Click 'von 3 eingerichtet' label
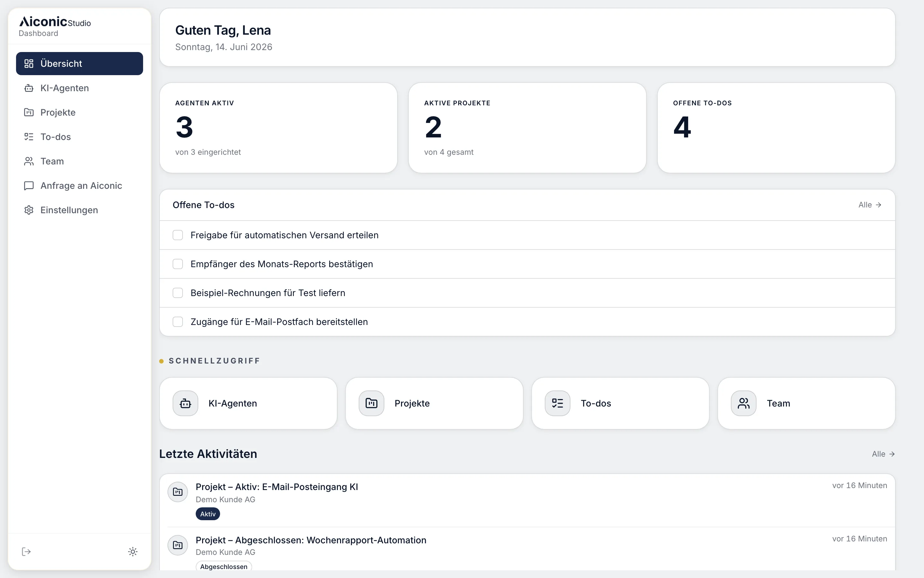This screenshot has width=924, height=578. pos(208,152)
